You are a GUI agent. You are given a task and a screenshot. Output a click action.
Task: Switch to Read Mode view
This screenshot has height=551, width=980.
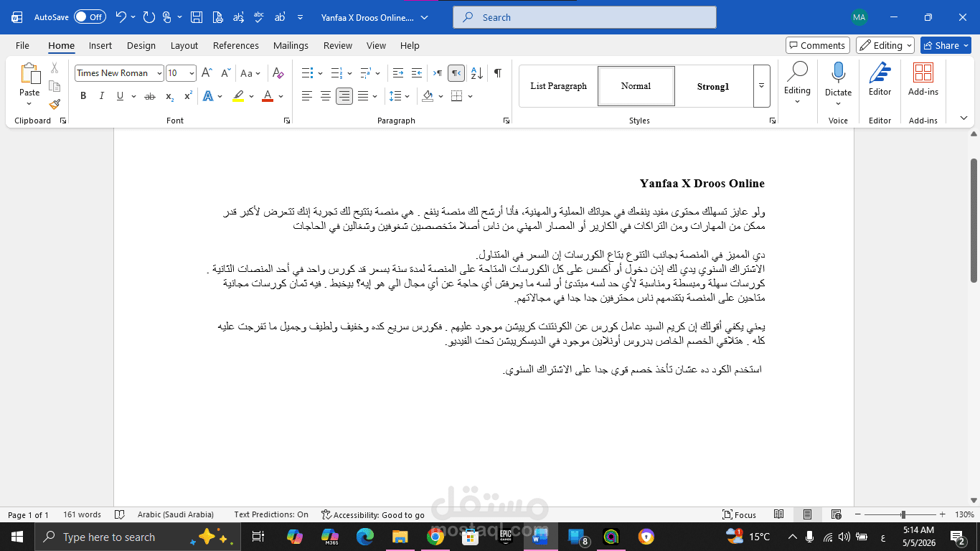pos(779,514)
